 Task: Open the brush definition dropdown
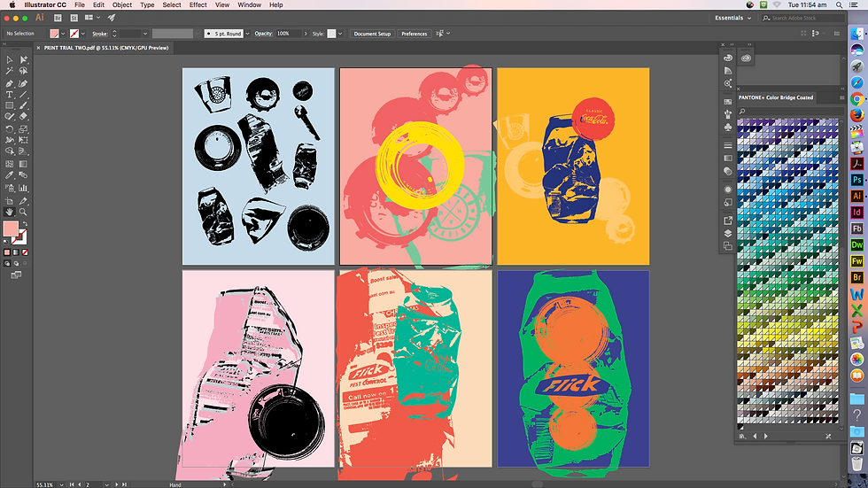coord(247,34)
